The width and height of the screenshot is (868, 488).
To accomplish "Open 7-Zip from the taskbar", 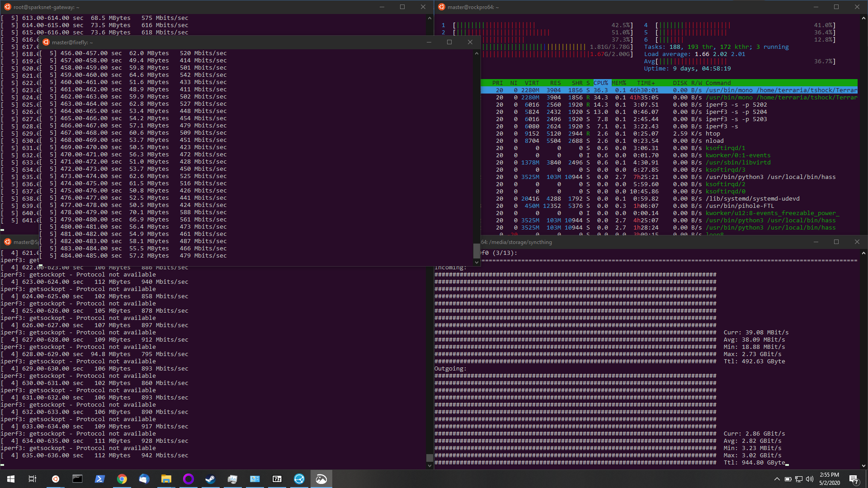I will (277, 479).
